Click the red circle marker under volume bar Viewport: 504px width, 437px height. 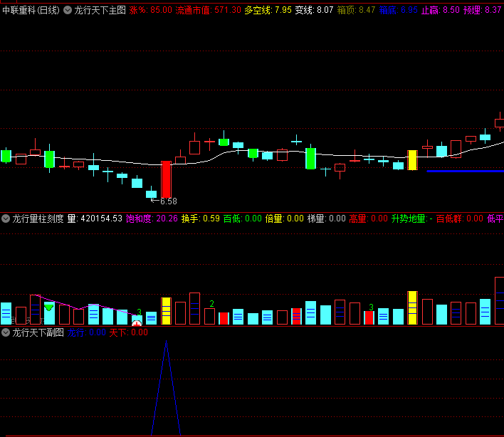[x=137, y=323]
